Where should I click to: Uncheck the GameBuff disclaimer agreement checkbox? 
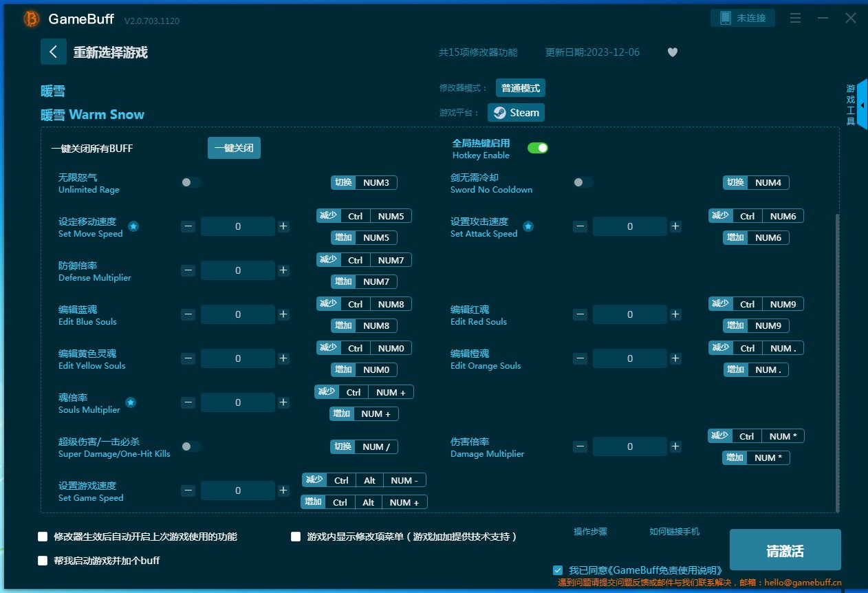558,570
